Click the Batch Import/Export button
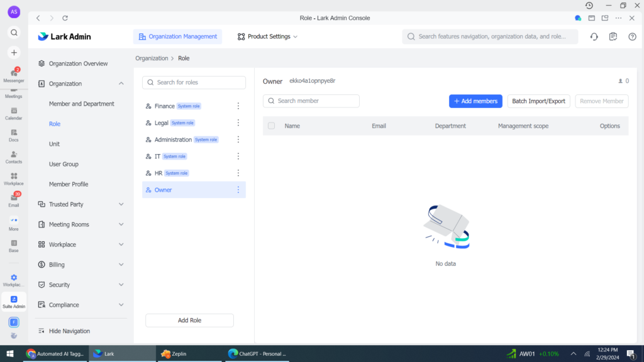Screen dimensions: 644x362 pyautogui.click(x=538, y=101)
